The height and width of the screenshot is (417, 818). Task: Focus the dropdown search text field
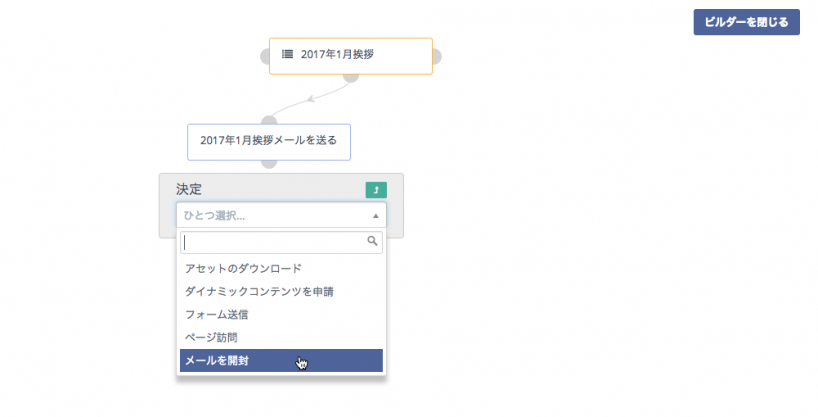pyautogui.click(x=272, y=242)
